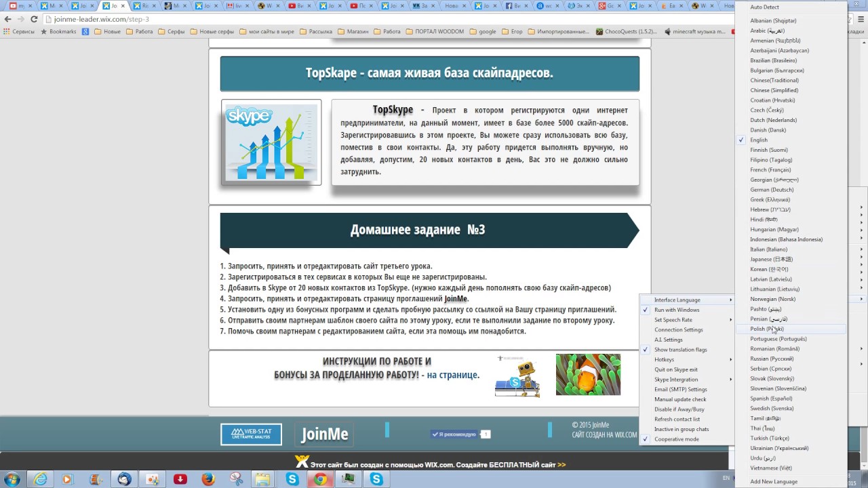Expand the Skype Integration submenu

click(686, 380)
